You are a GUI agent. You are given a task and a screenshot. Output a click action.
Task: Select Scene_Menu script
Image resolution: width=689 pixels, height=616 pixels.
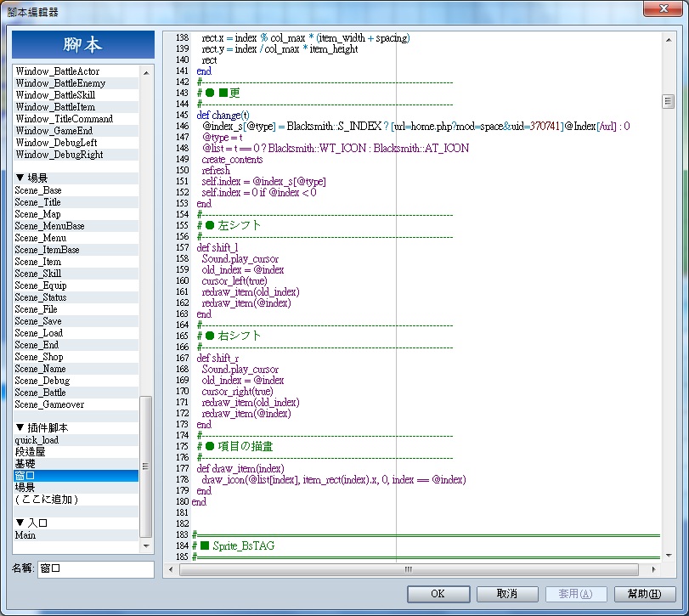coord(76,238)
